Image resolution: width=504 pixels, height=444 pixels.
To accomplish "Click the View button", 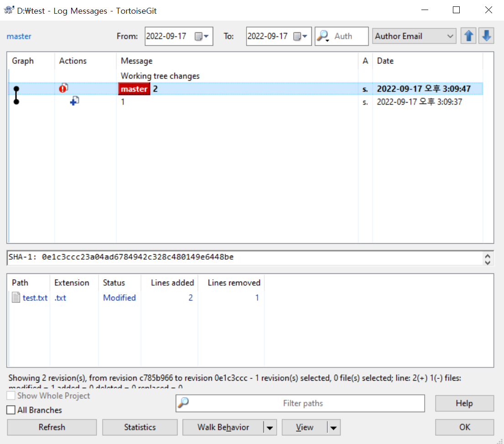I will (x=304, y=427).
